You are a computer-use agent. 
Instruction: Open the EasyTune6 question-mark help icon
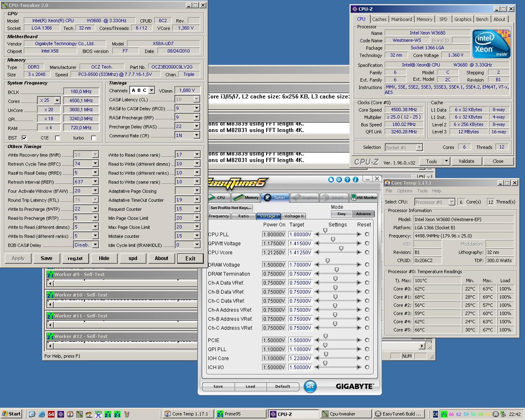point(347,180)
